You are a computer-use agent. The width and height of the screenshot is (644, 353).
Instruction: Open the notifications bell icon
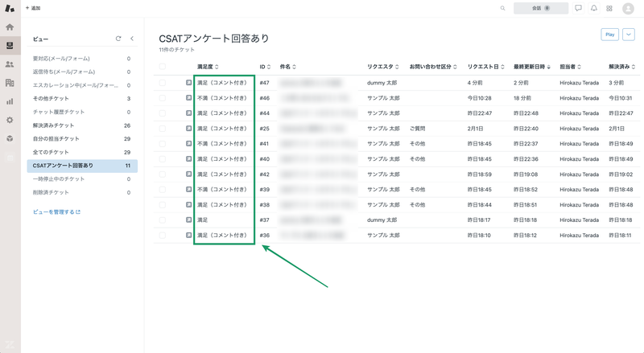(594, 8)
